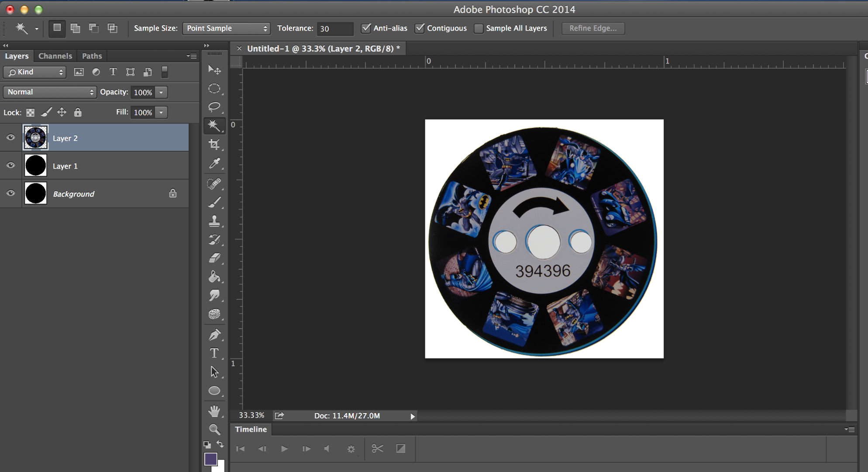Expand the Opacity slider arrow

pos(161,92)
